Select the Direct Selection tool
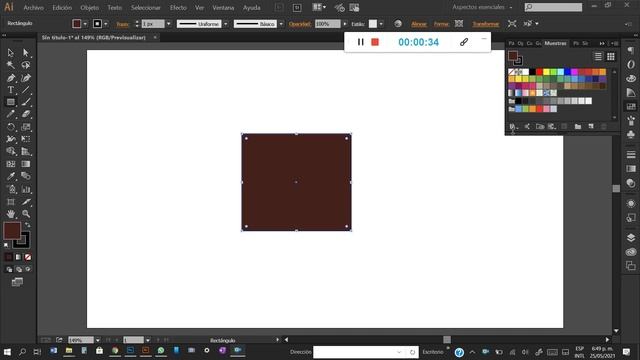Screen dimensions: 640x360 (x=26, y=53)
